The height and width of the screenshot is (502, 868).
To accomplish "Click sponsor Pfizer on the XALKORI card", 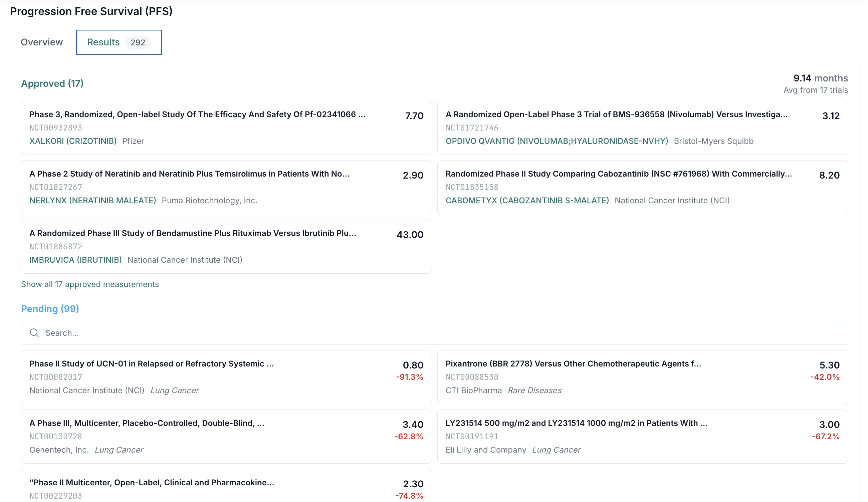I will point(133,141).
